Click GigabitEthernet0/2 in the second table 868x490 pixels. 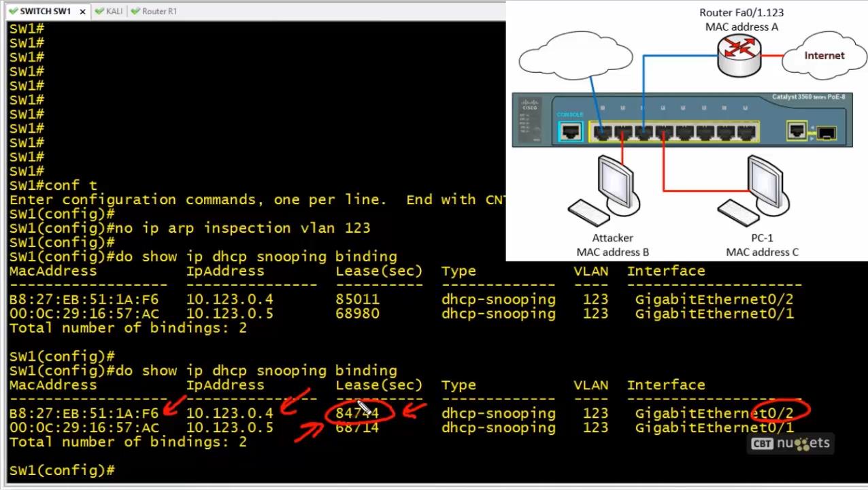(714, 414)
